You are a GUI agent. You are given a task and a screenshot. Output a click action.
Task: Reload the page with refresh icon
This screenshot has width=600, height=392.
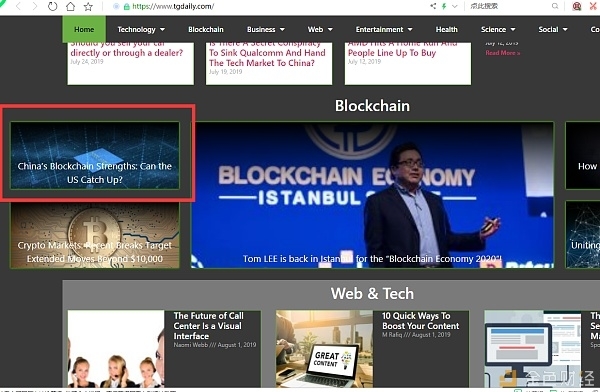pos(52,7)
